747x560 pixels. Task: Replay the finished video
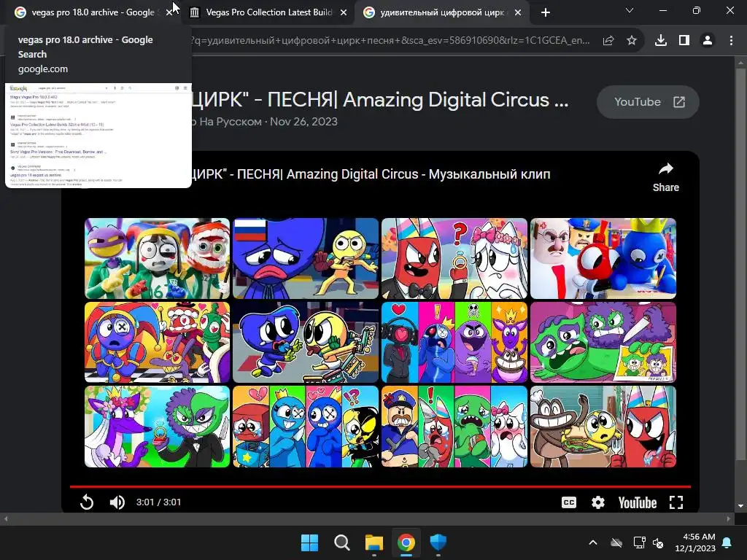coord(87,502)
